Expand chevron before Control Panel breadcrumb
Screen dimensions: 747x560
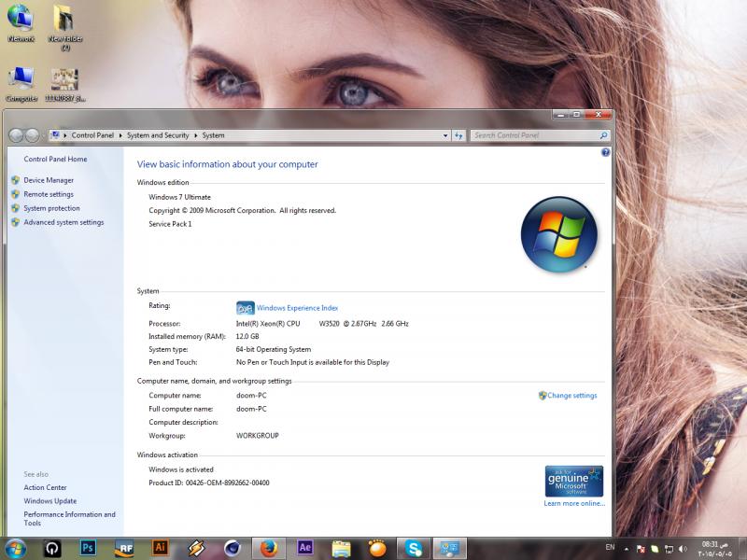(65, 135)
